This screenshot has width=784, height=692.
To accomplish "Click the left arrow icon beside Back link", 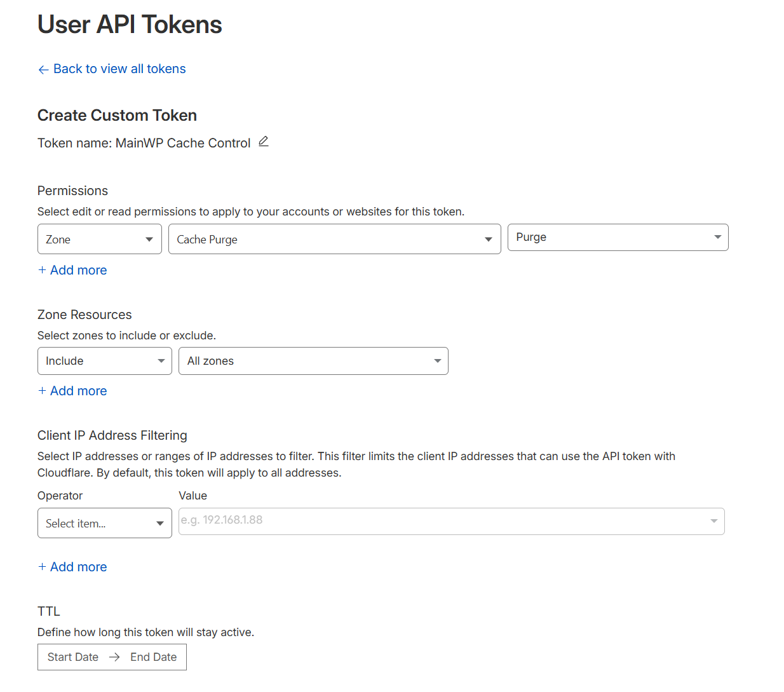I will (x=43, y=69).
